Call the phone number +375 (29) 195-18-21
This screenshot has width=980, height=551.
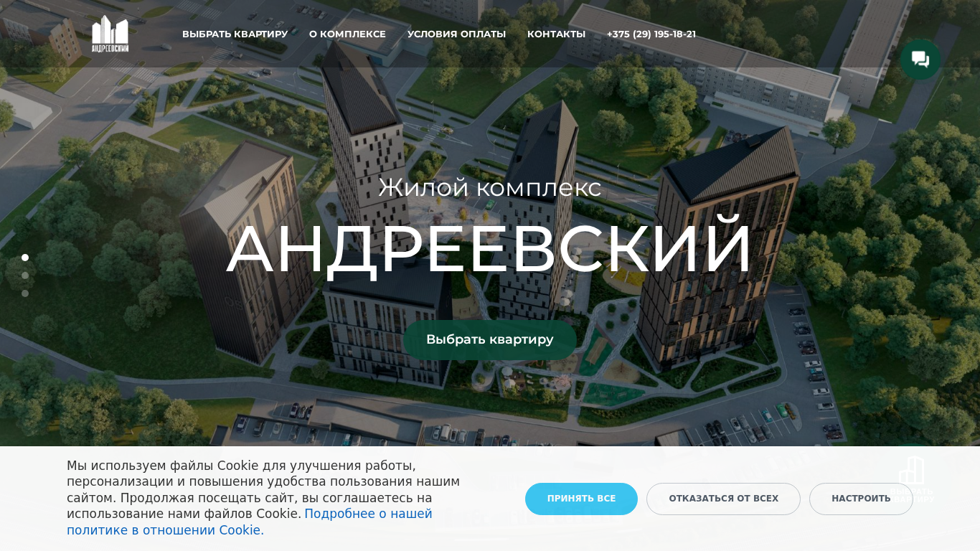[651, 34]
